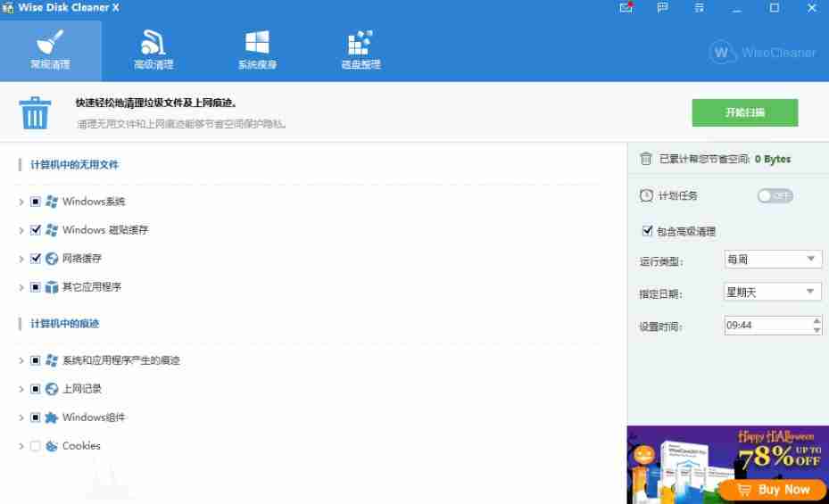Select the Cookies label
This screenshot has width=829, height=504.
81,446
